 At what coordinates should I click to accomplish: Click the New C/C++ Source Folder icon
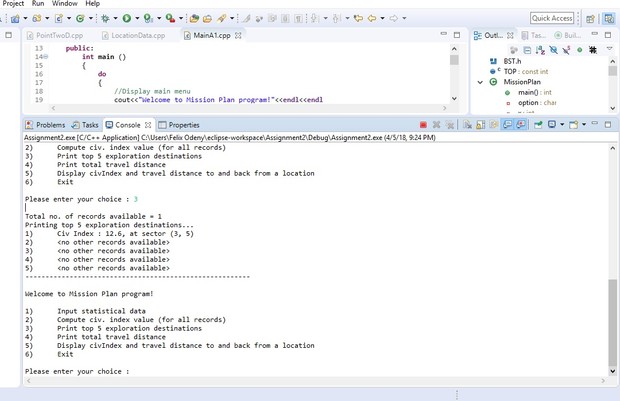(x=37, y=18)
